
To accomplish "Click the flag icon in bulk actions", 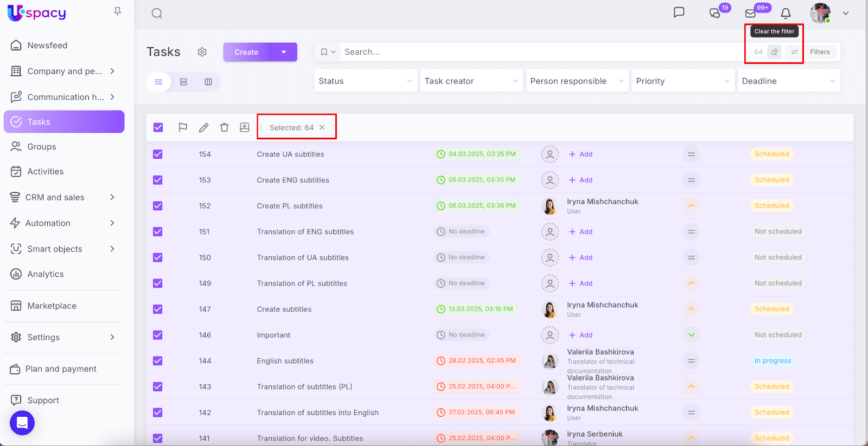I will [183, 127].
